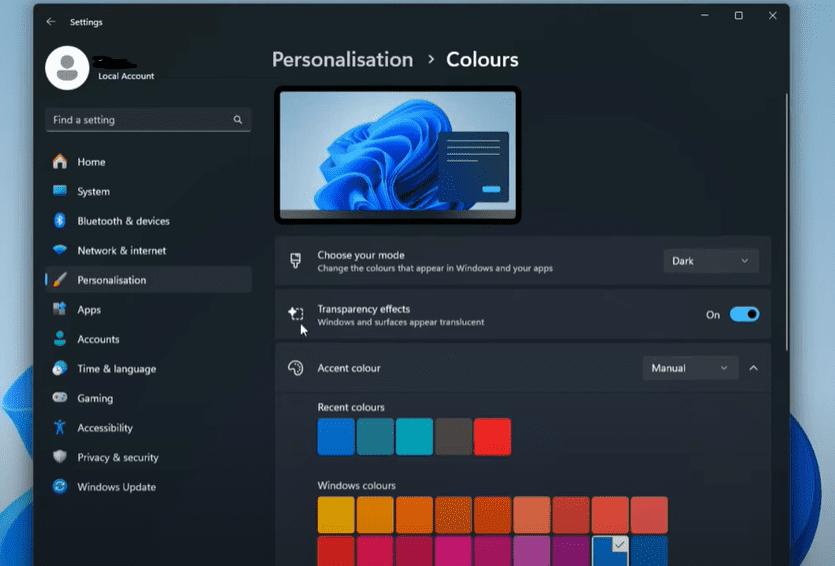Open the Home settings page

click(x=91, y=162)
